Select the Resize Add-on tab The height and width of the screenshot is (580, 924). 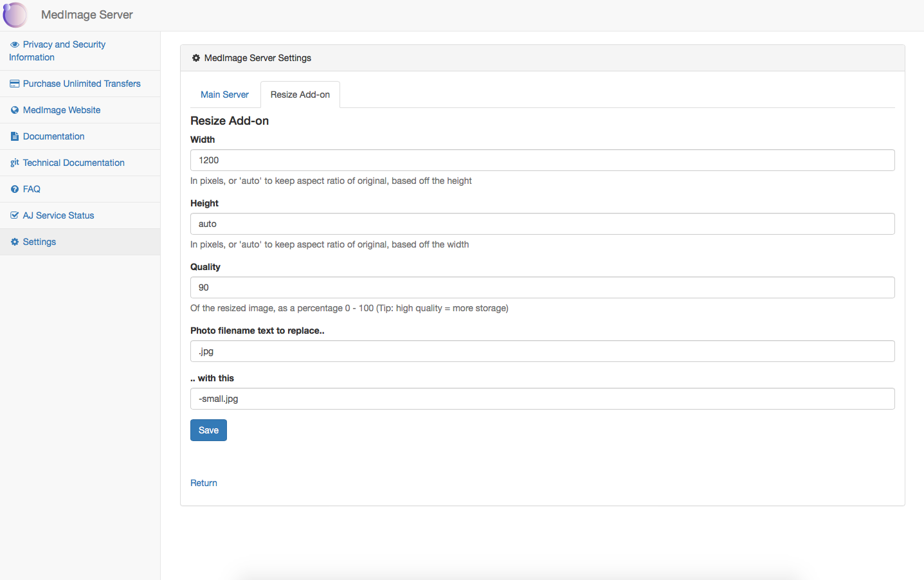pyautogui.click(x=300, y=95)
